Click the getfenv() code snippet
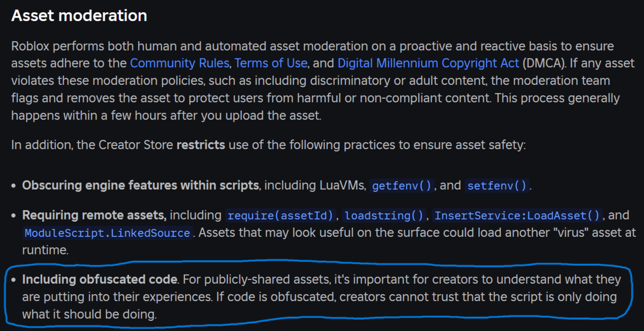 pyautogui.click(x=402, y=186)
